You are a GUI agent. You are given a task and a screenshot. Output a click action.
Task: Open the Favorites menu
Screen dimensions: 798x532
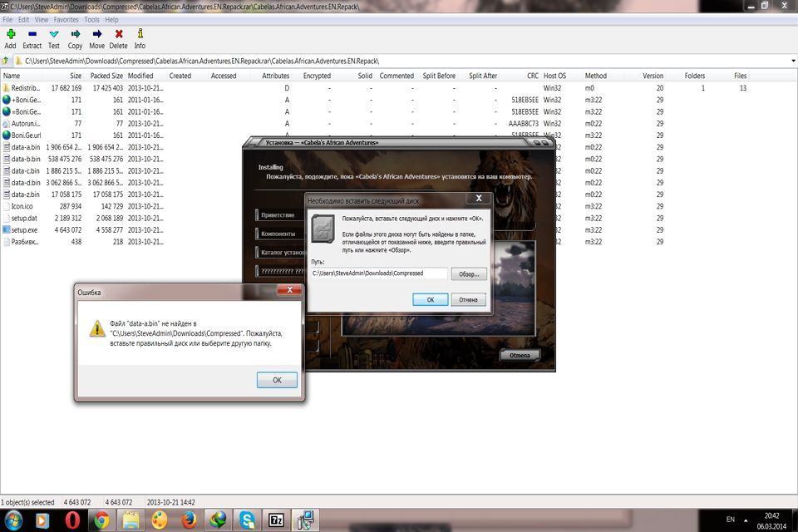click(x=66, y=20)
